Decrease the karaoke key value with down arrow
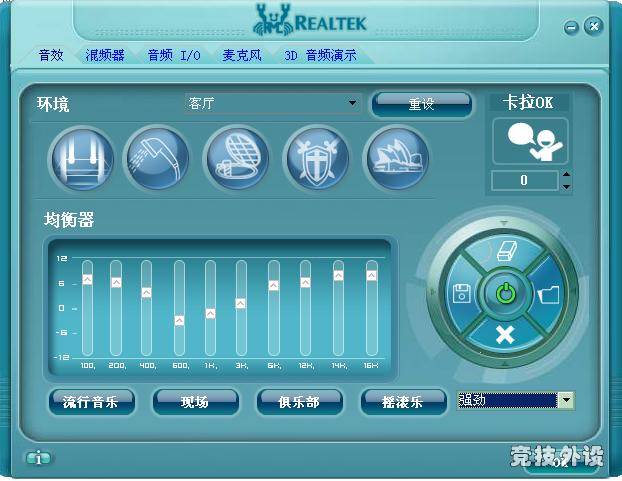 click(566, 186)
